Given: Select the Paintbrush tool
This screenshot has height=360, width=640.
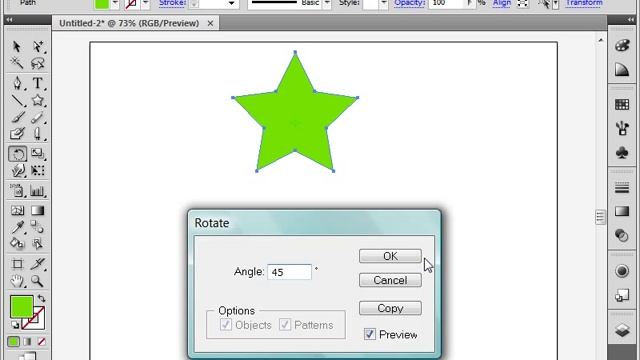Looking at the screenshot, I should 17,117.
